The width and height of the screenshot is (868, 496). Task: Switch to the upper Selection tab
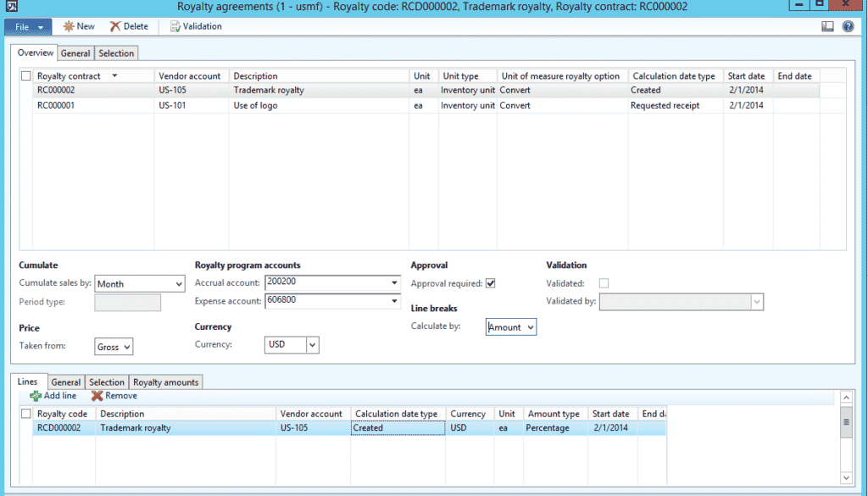(116, 53)
